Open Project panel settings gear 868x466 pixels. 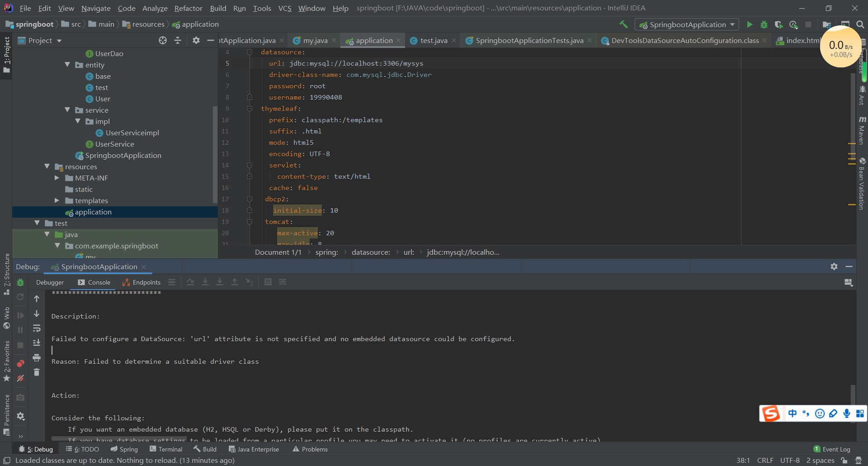(196, 40)
